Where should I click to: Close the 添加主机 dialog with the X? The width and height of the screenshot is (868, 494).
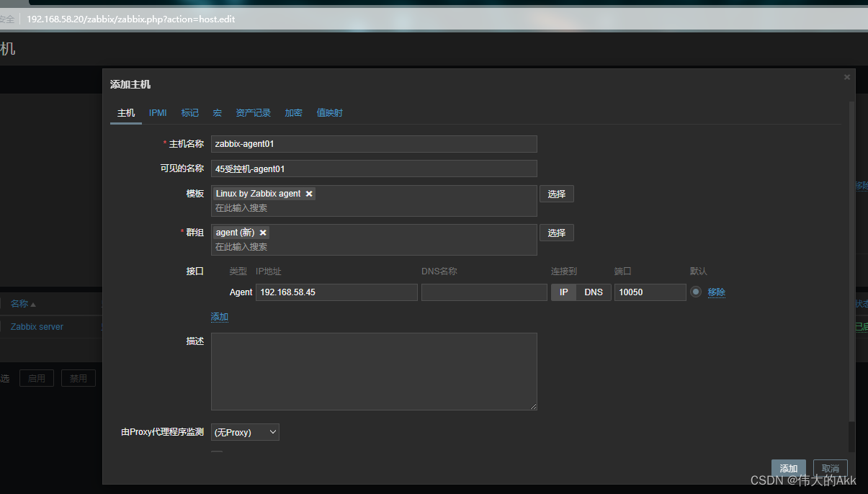(x=847, y=77)
